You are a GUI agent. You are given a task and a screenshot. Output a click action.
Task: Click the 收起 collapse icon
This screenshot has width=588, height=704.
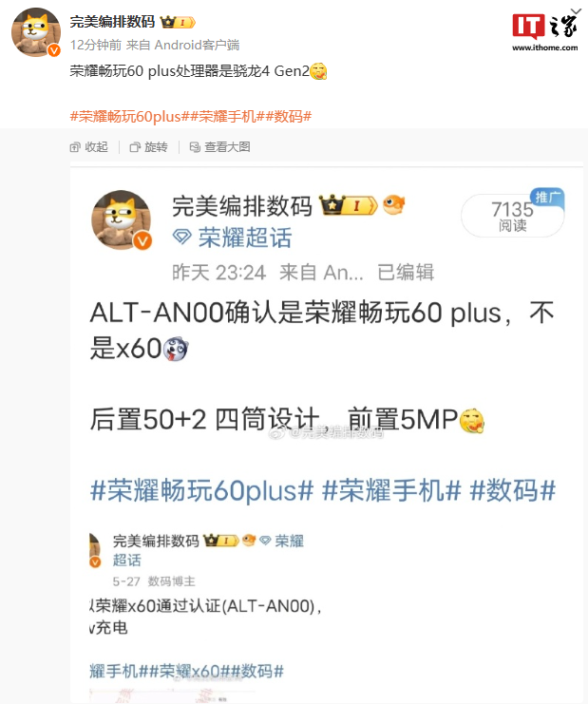(75, 147)
